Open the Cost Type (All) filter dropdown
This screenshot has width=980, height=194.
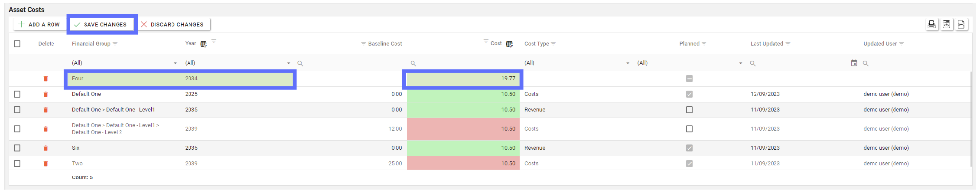pos(576,63)
